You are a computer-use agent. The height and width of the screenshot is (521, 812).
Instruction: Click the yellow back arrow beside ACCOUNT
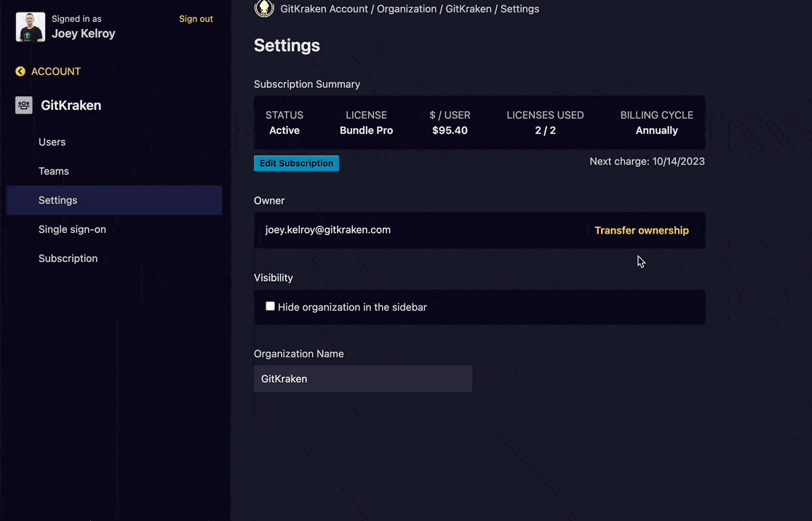20,71
